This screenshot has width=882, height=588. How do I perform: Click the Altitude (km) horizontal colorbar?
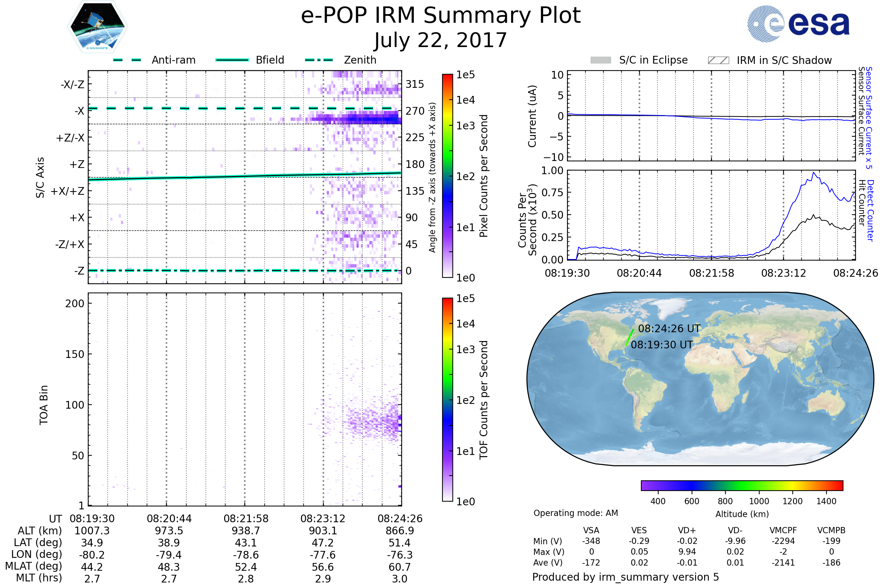pyautogui.click(x=742, y=485)
